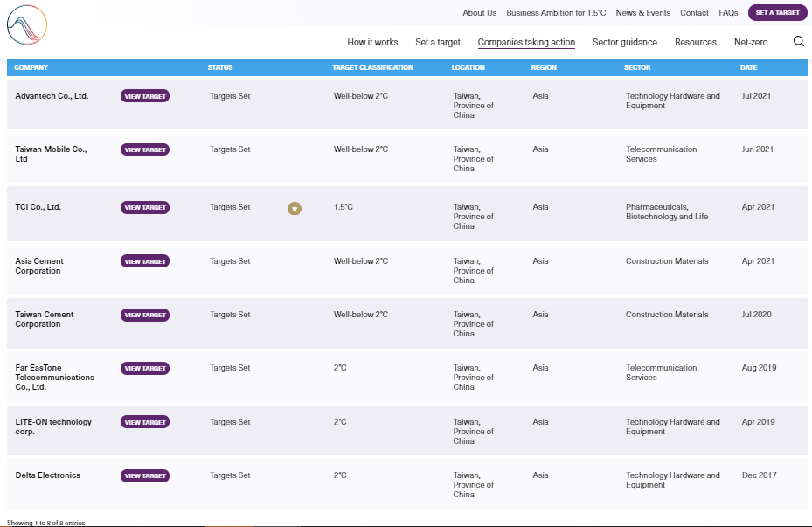View target for Taiwan Mobile Co., Ltd
This screenshot has width=812, height=527.
point(145,149)
